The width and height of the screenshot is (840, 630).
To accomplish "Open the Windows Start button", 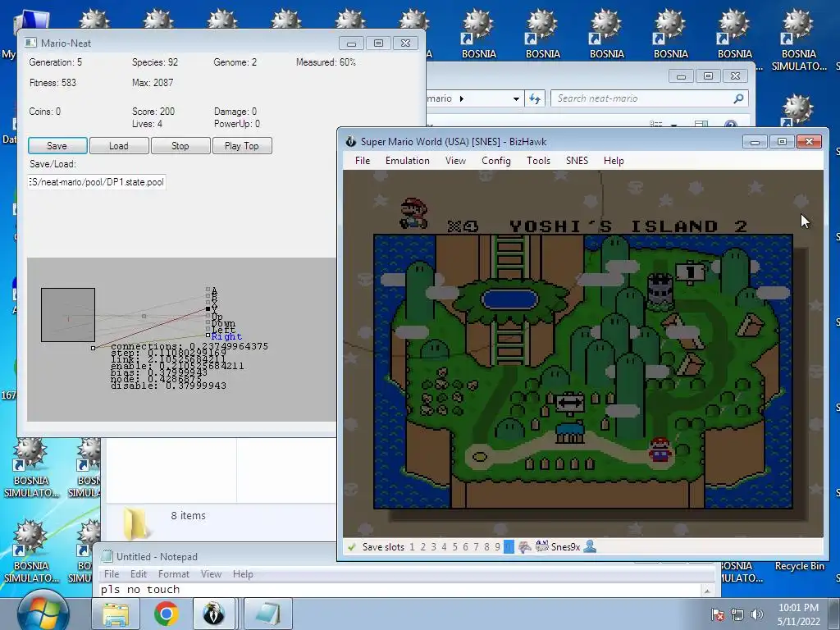I will (43, 612).
